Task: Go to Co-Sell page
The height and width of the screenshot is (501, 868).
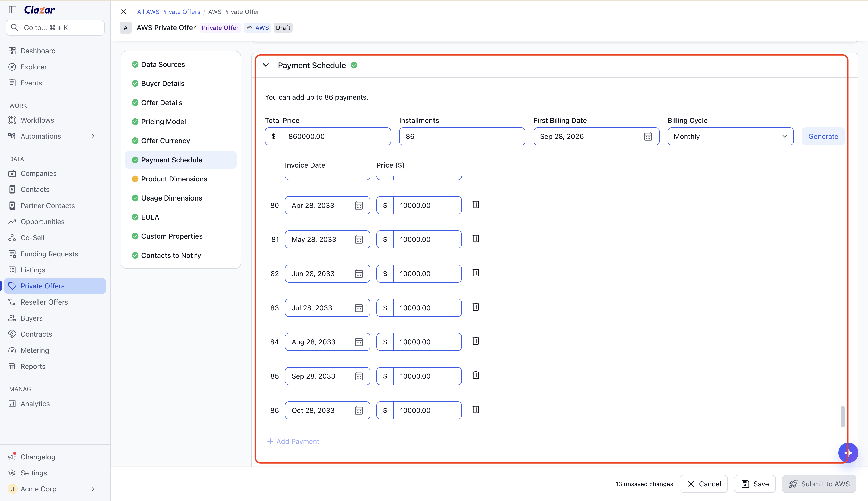Action: [x=55, y=238]
